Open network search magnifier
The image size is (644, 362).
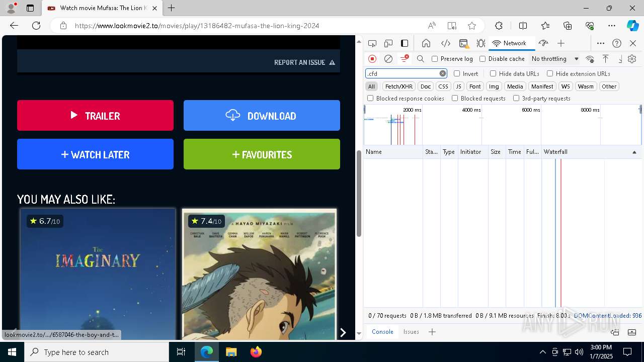click(421, 59)
